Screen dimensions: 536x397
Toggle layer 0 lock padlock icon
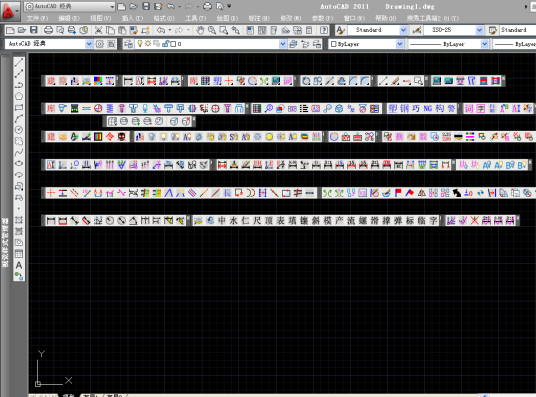click(165, 43)
